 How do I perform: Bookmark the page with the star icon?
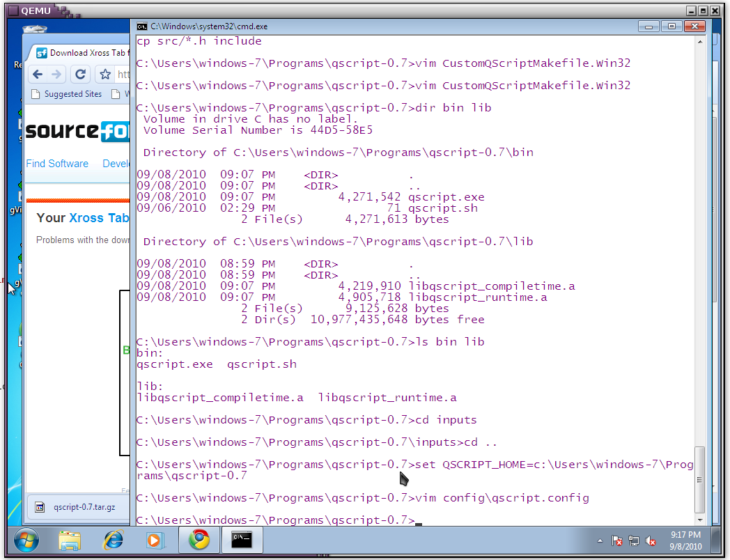point(105,75)
